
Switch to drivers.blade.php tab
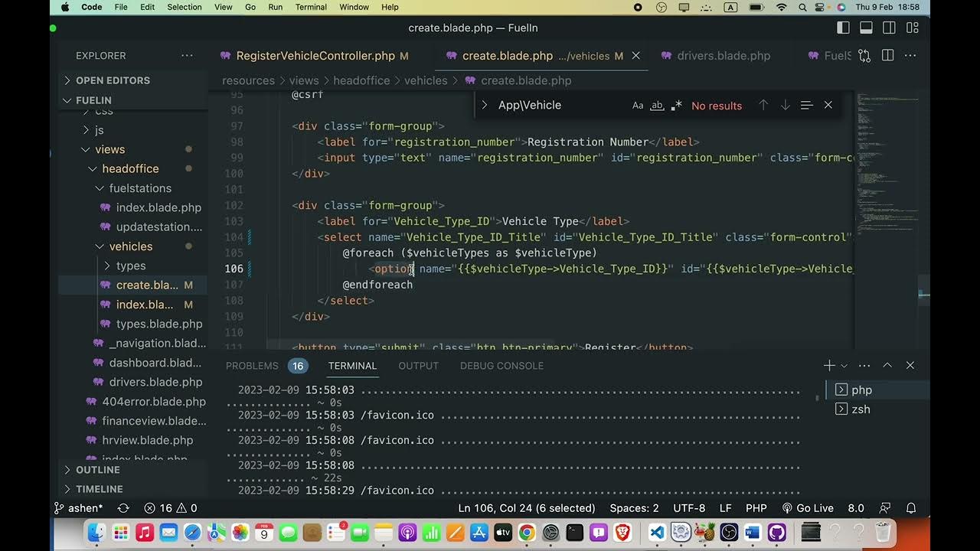714,56
